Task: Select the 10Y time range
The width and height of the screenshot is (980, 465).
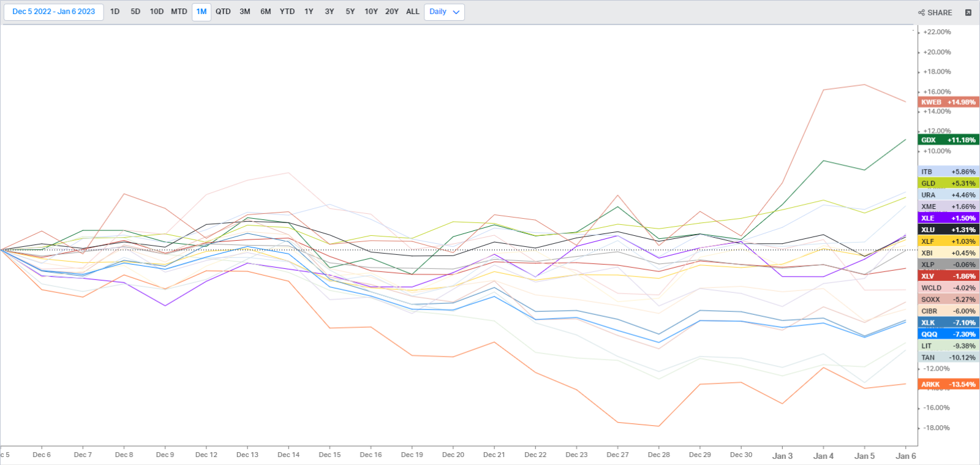Action: coord(371,12)
